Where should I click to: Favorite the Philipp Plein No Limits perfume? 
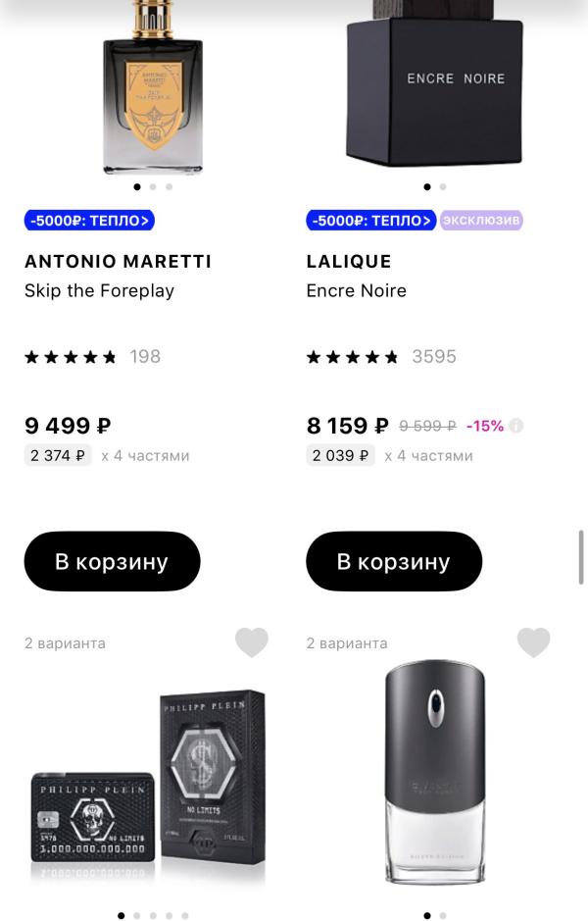pos(252,642)
